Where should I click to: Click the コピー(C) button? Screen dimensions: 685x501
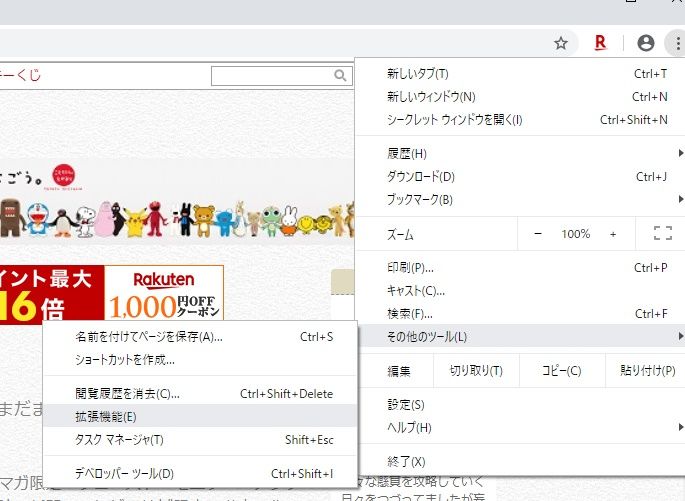pos(561,371)
